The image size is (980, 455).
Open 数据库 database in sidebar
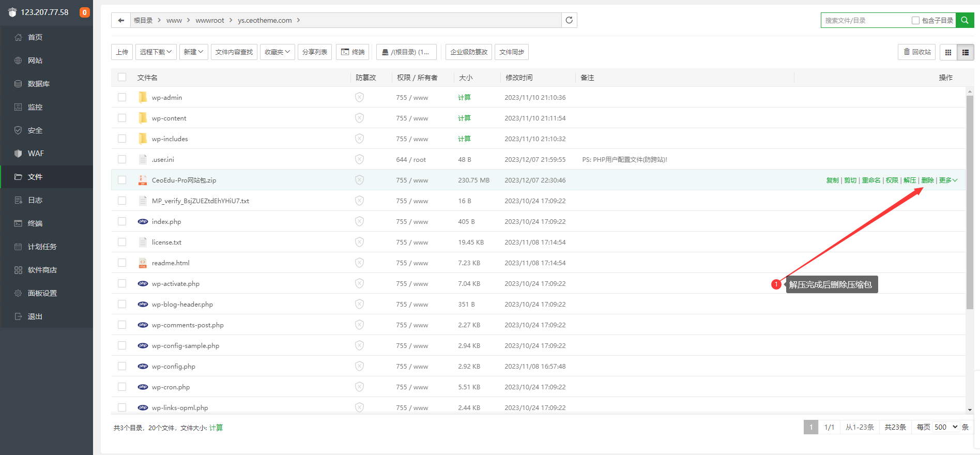47,84
